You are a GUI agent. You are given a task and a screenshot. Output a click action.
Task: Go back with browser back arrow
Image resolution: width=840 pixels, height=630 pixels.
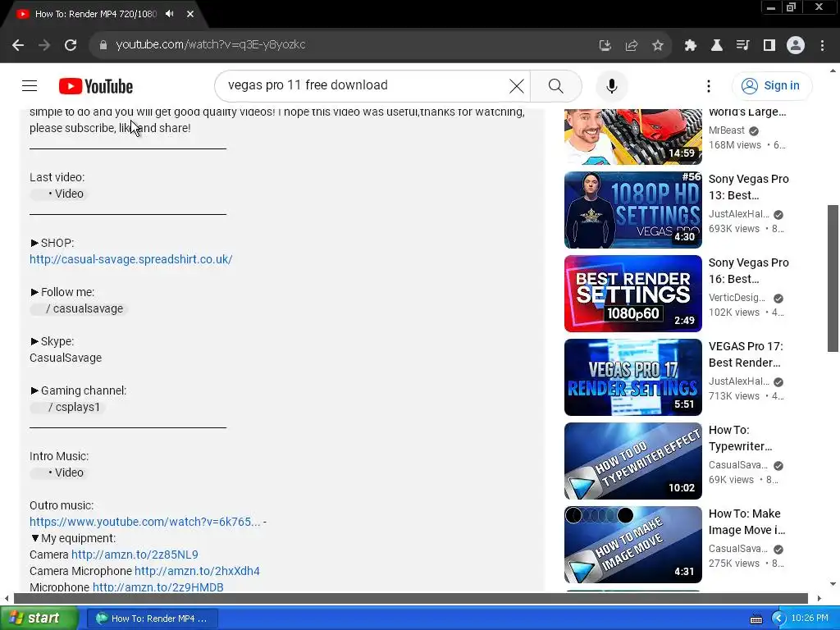[18, 45]
